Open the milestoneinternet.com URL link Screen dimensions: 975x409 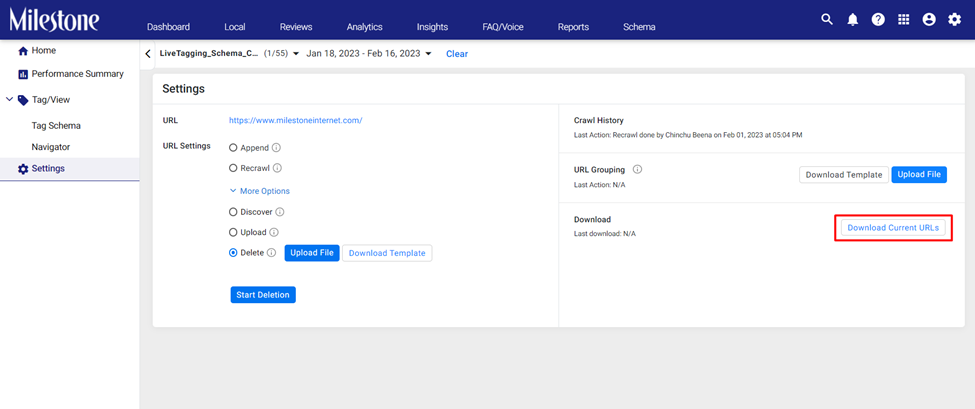click(x=295, y=121)
